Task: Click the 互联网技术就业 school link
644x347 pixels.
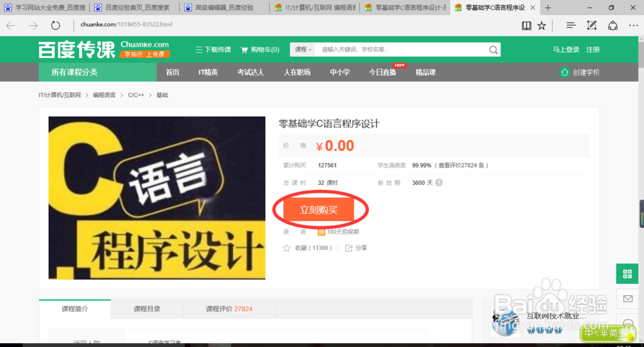Action: tap(556, 316)
